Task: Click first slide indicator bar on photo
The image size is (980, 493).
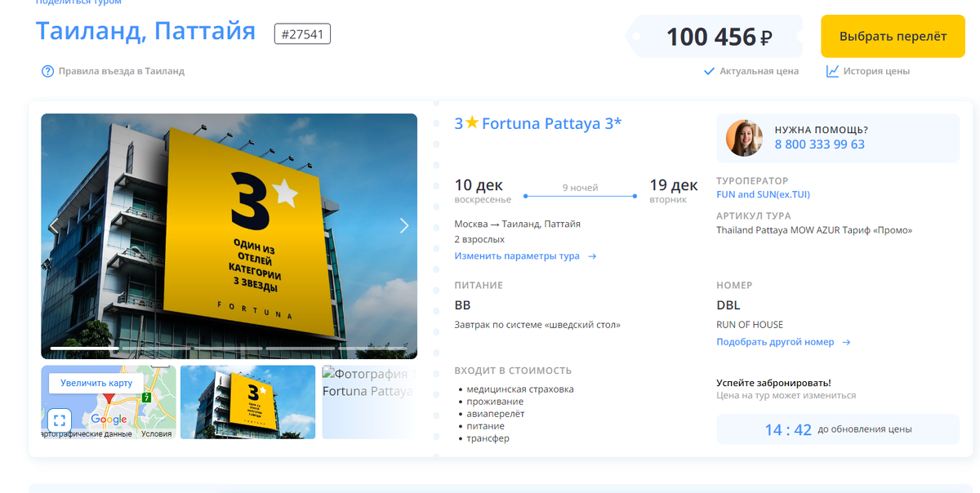Action: [x=84, y=349]
